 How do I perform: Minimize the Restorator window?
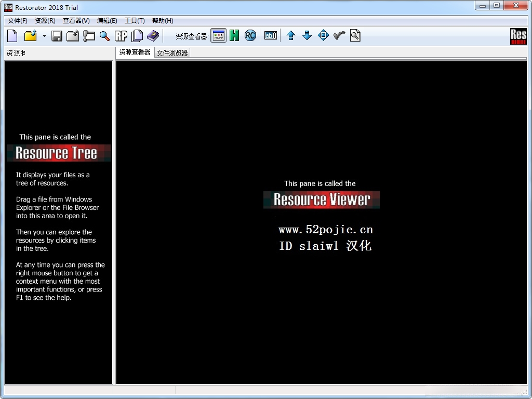(483, 5)
